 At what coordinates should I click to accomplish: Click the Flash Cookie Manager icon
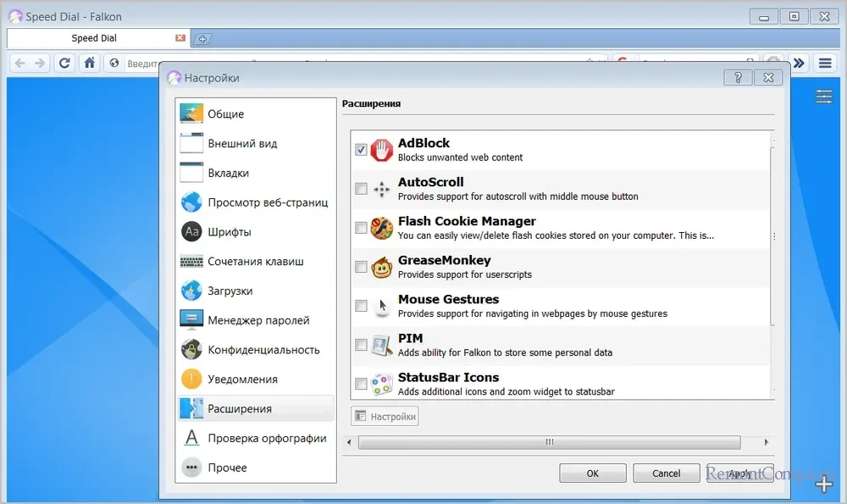pos(381,228)
